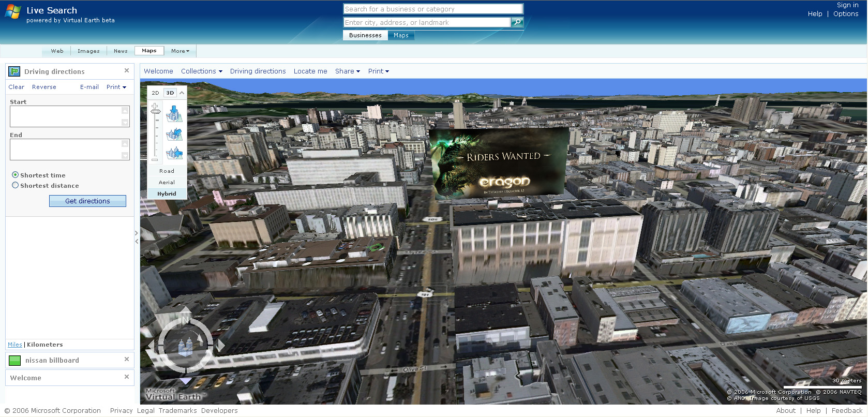The height and width of the screenshot is (417, 868).
Task: Click Clear in directions panel
Action: pos(16,87)
